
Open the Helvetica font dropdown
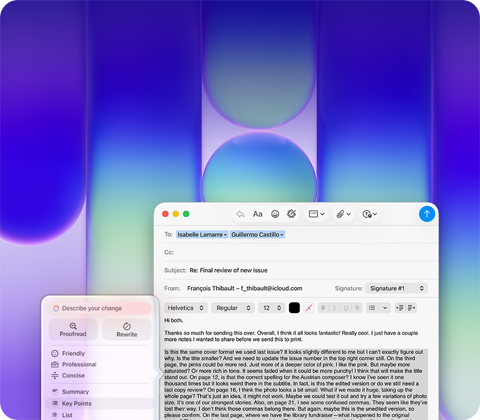(186, 308)
